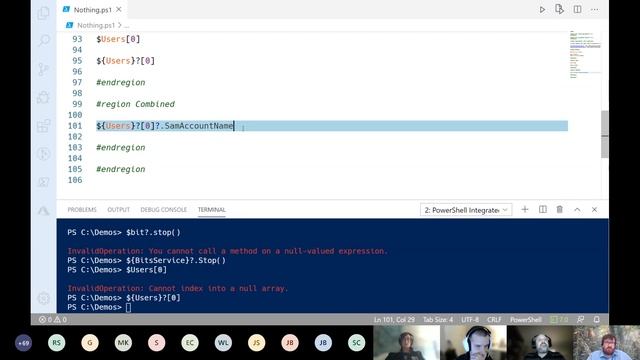Split the editor to the right
The image size is (640, 360).
click(577, 9)
